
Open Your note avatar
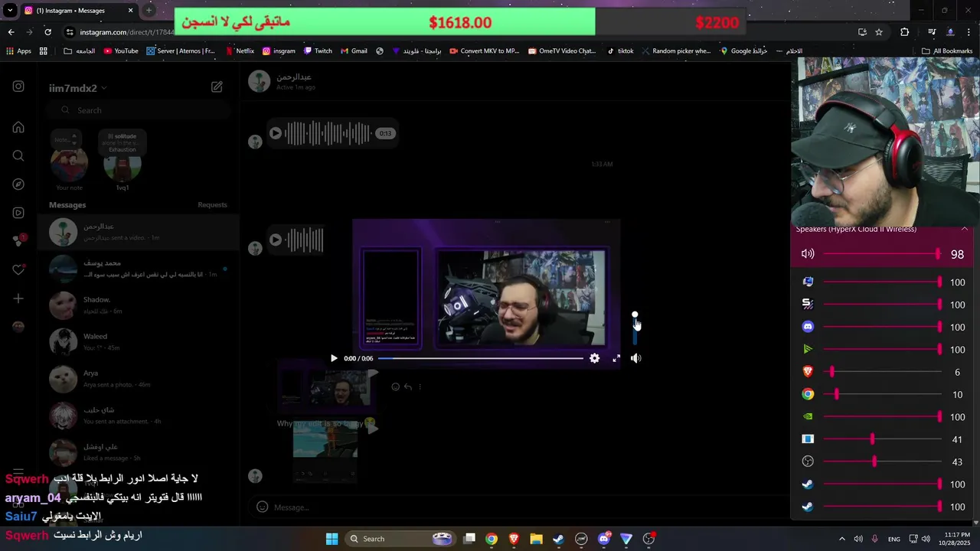(x=69, y=164)
